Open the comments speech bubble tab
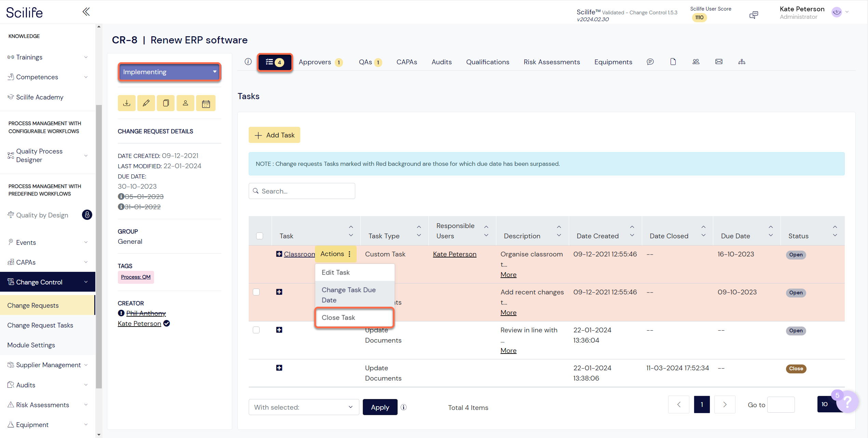This screenshot has width=868, height=438. pyautogui.click(x=650, y=62)
